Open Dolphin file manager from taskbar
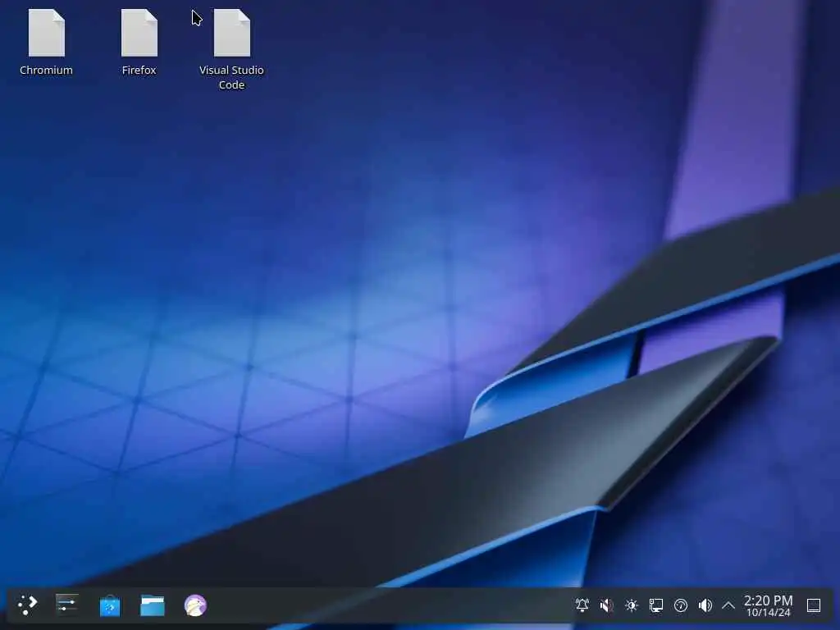The image size is (840, 630). [153, 605]
